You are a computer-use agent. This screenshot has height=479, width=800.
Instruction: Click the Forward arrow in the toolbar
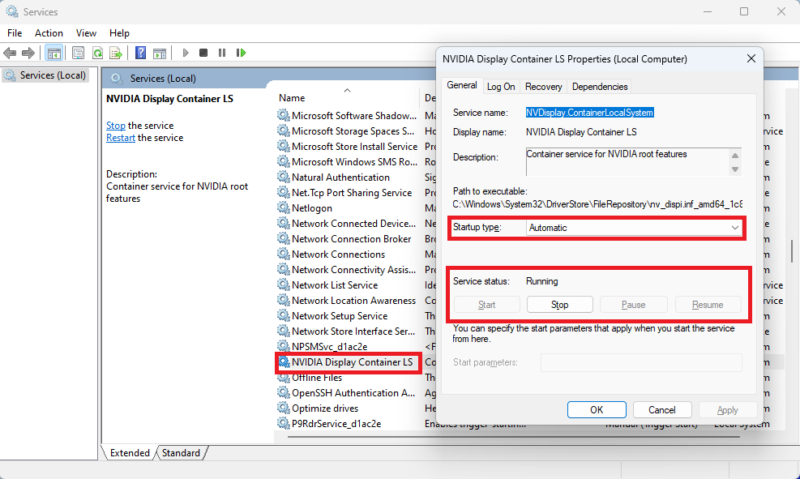click(x=28, y=53)
